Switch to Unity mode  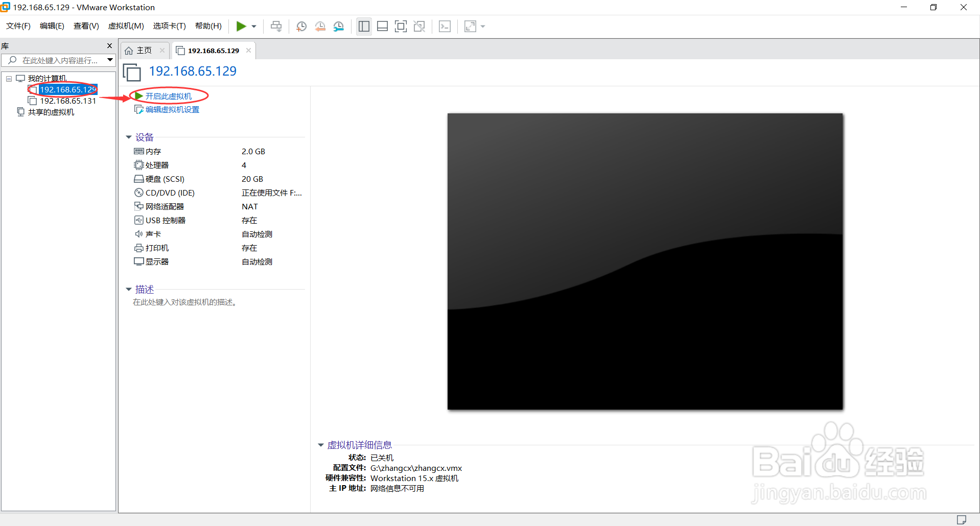point(419,26)
